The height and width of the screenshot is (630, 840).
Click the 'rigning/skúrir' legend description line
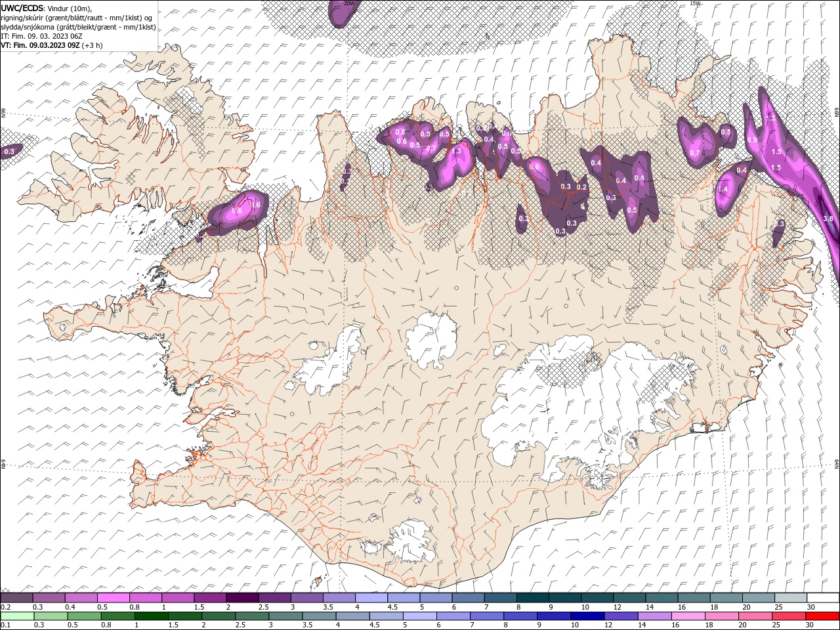click(x=77, y=18)
